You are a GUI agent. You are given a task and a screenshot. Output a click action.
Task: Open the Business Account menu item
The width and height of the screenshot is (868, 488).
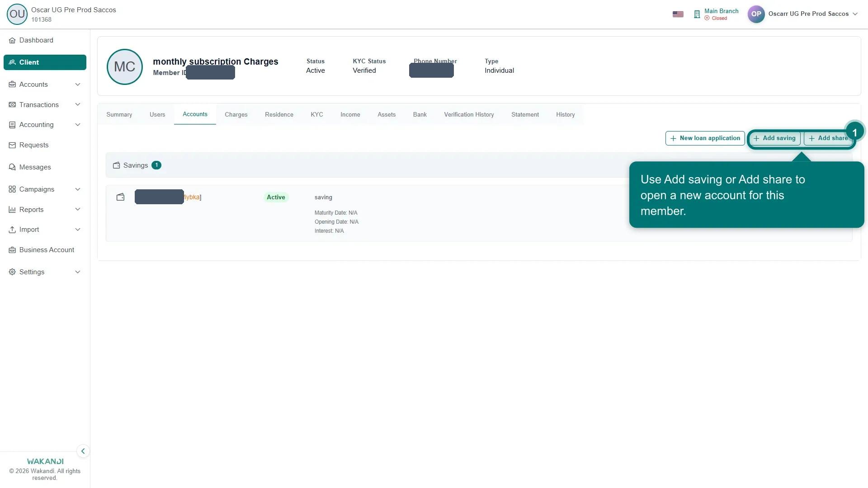(45, 250)
